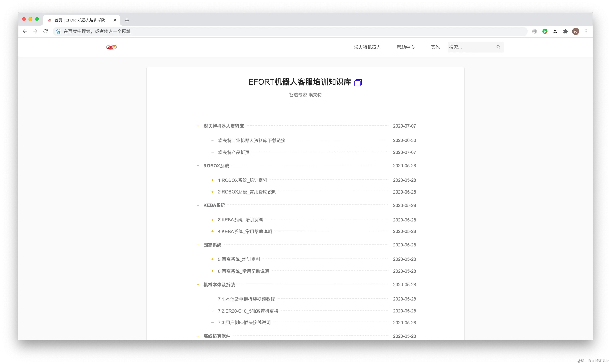Image resolution: width=611 pixels, height=364 pixels.
Task: Expand the 3.KEBA系统_培训资料 item
Action: [x=212, y=220]
